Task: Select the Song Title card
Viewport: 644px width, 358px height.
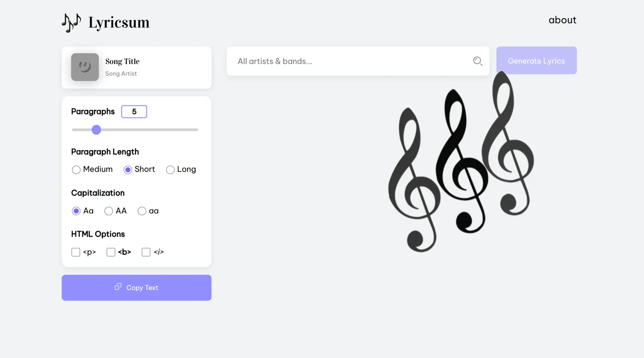Action: click(136, 67)
